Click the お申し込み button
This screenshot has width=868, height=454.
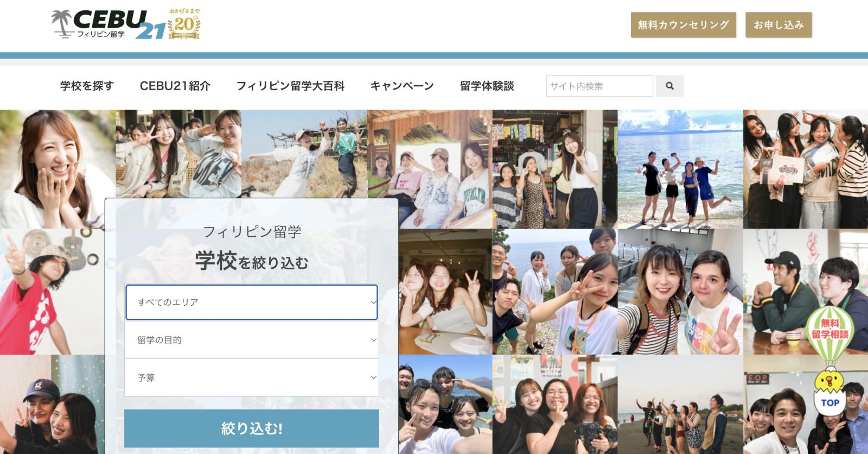(x=778, y=25)
